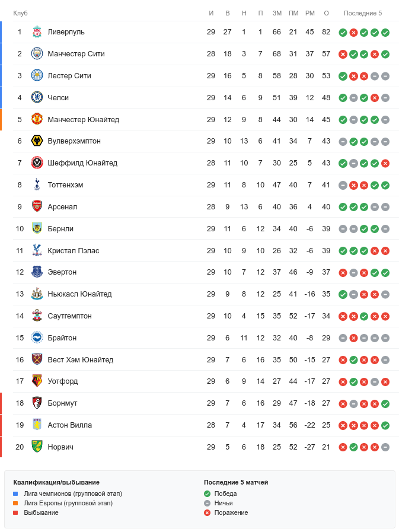Click the Crystal Palace crest icon
Viewport: 399px width, 532px height.
click(37, 251)
